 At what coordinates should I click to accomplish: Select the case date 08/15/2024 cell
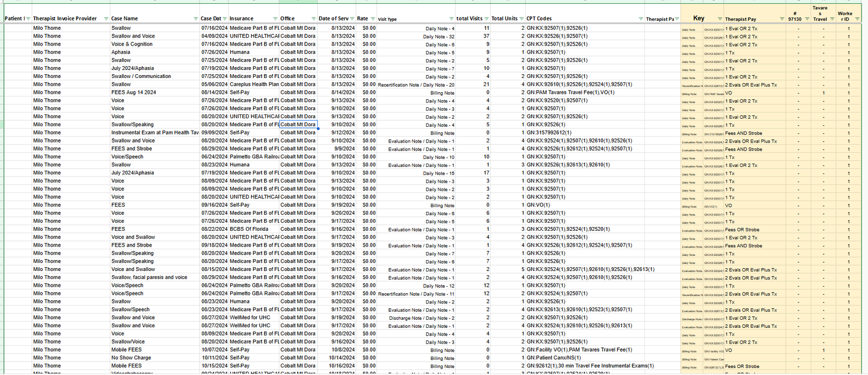coord(214,269)
